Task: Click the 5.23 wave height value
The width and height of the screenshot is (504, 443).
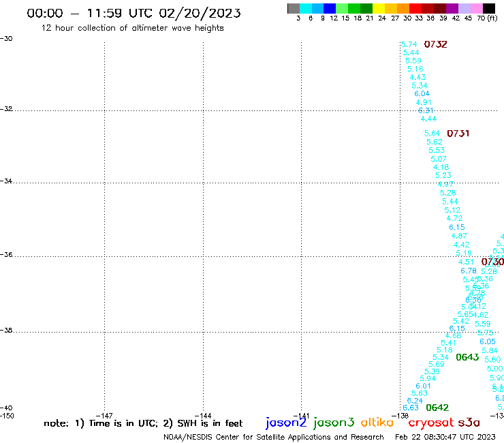Action: coord(443,175)
